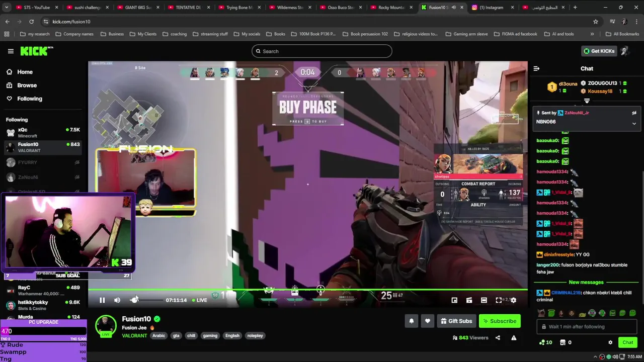Open Following in the sidebar
The height and width of the screenshot is (362, 644).
pyautogui.click(x=29, y=99)
